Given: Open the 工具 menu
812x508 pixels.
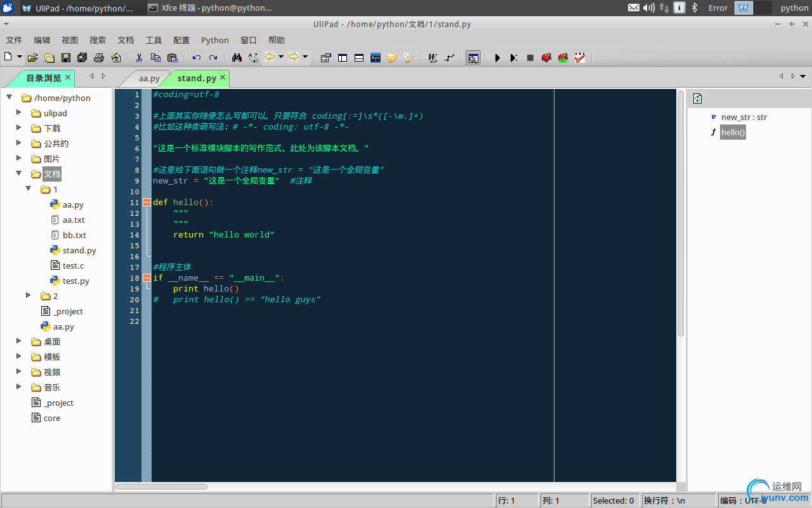Looking at the screenshot, I should tap(154, 40).
